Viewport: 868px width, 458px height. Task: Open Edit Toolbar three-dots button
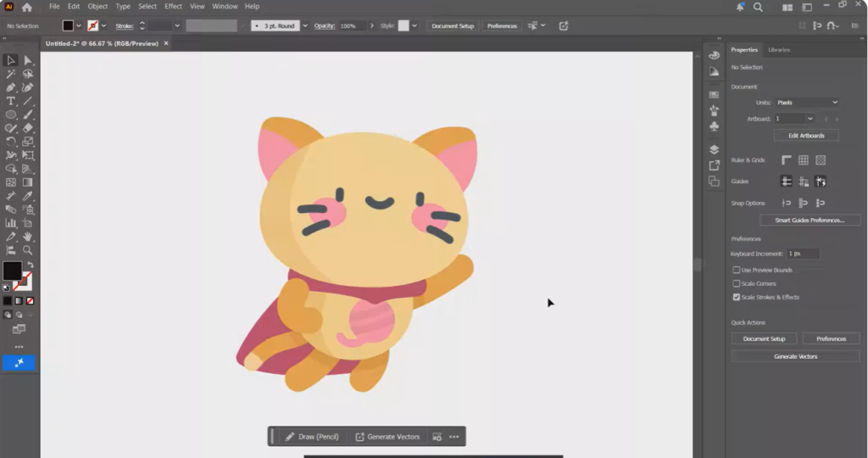19,347
